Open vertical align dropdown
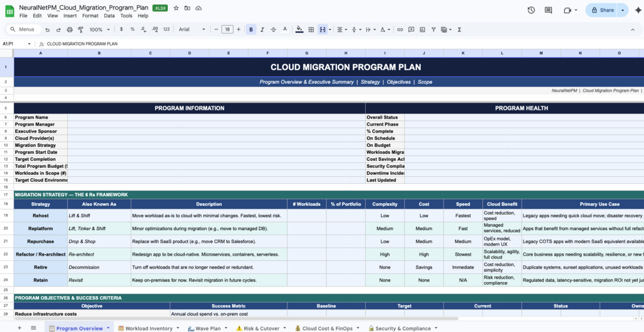 coord(356,29)
